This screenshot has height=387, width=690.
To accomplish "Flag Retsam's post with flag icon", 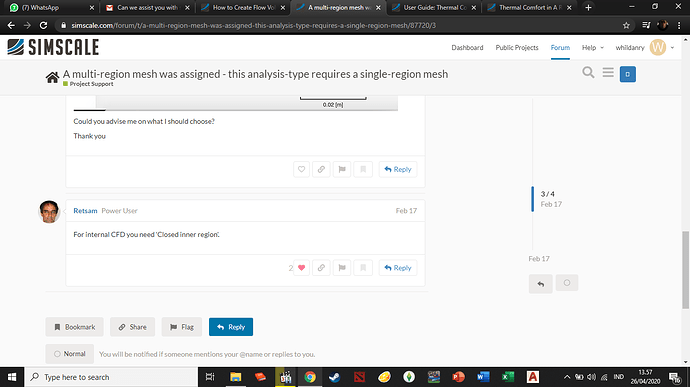I will click(x=342, y=268).
